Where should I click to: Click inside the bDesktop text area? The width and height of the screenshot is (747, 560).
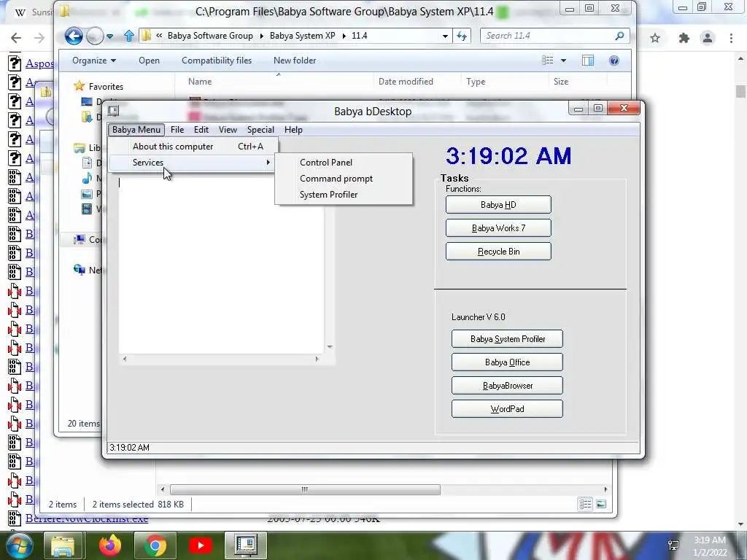222,267
